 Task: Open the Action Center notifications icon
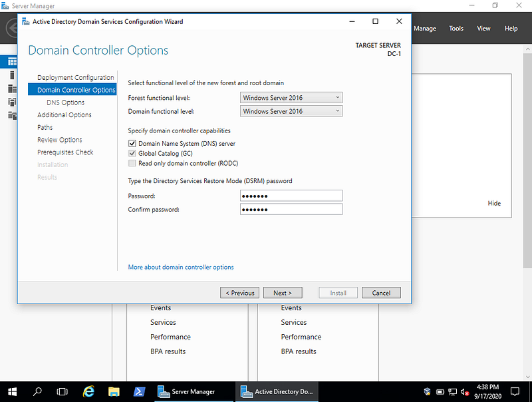(x=515, y=392)
